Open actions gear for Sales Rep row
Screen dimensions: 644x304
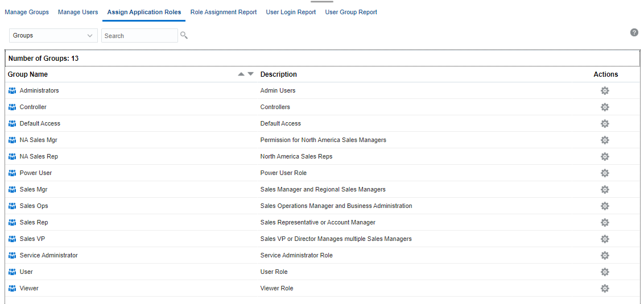pyautogui.click(x=605, y=222)
